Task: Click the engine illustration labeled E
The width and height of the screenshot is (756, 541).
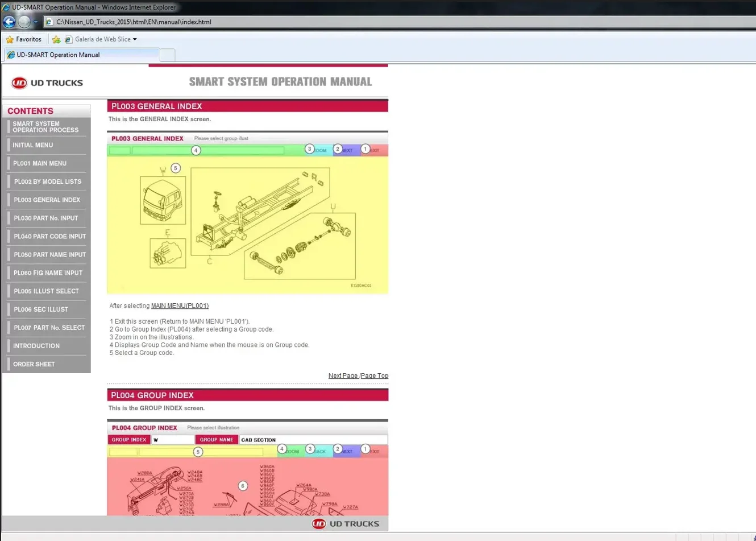Action: (x=168, y=253)
